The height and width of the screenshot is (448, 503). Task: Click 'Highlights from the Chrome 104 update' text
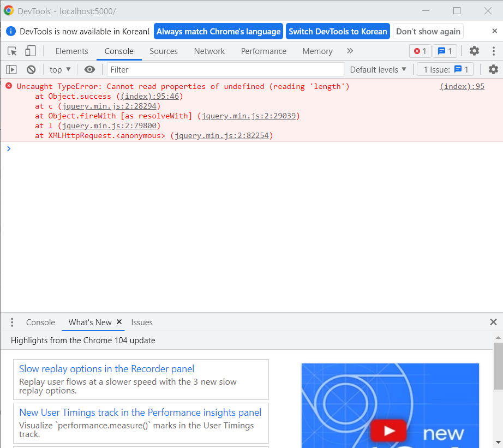click(x=83, y=340)
